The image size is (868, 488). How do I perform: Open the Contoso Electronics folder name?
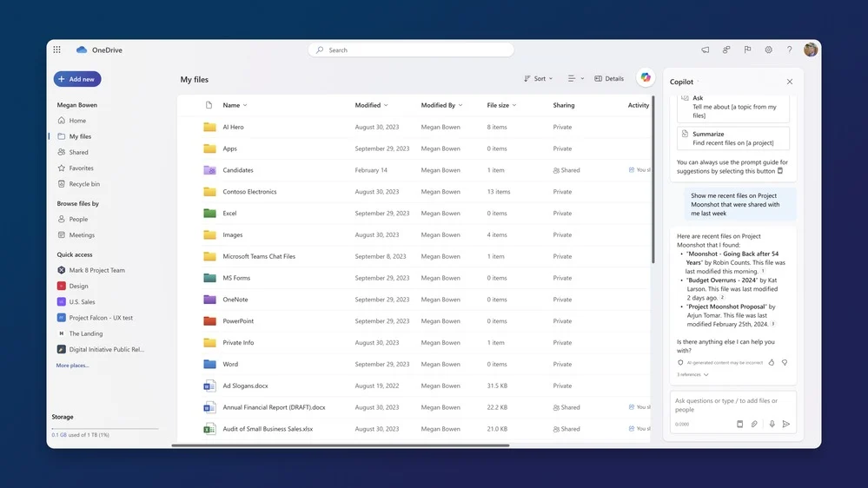click(x=249, y=191)
